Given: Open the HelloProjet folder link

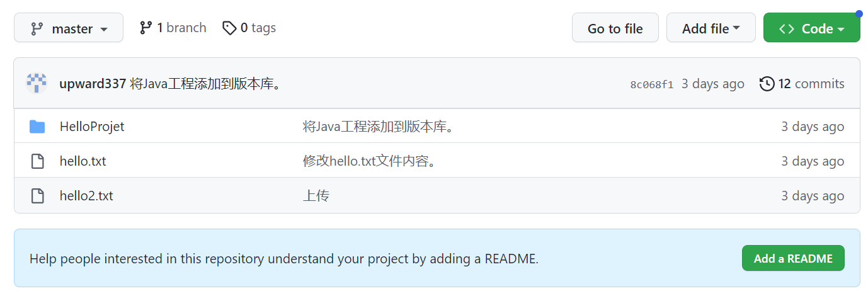Looking at the screenshot, I should (92, 127).
